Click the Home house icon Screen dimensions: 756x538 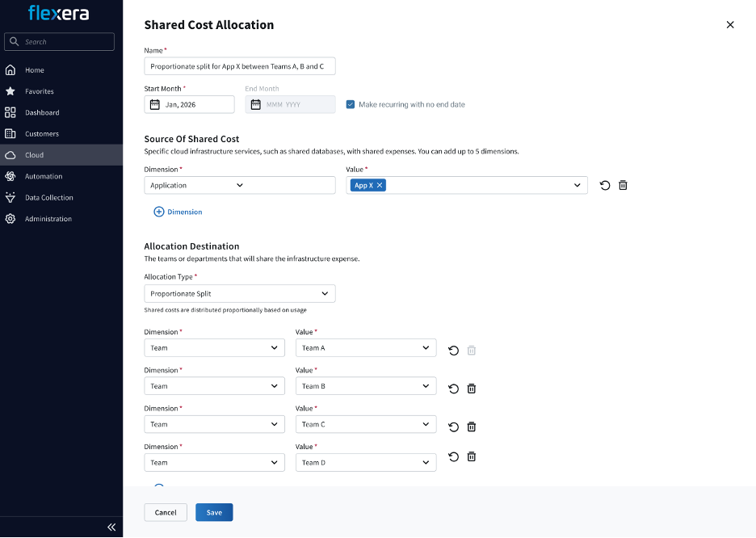coord(10,70)
